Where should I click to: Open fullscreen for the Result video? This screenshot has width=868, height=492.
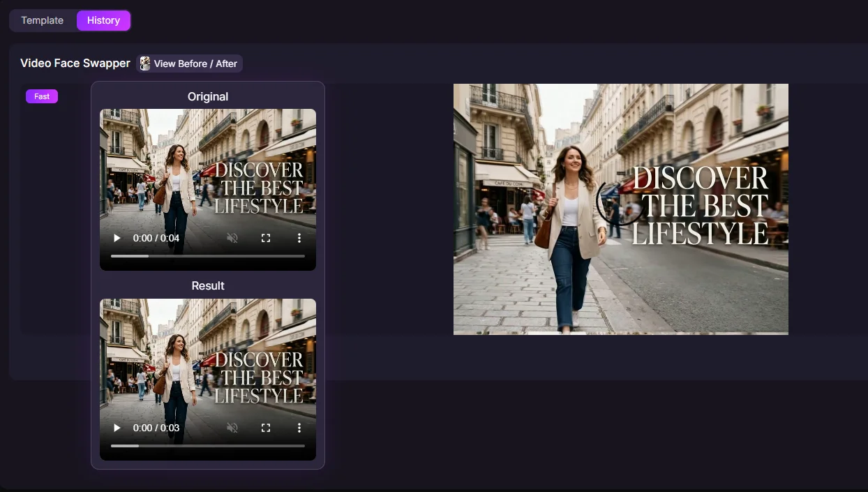point(266,428)
